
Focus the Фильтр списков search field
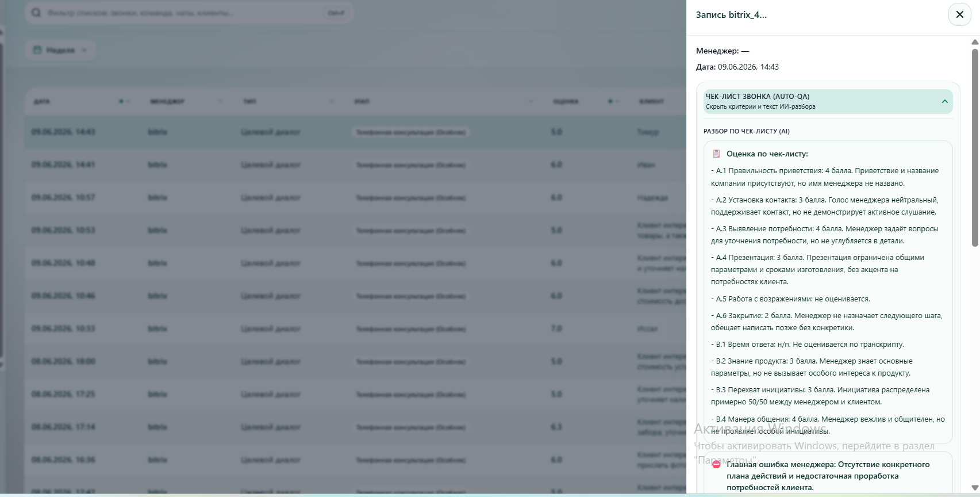tap(189, 13)
